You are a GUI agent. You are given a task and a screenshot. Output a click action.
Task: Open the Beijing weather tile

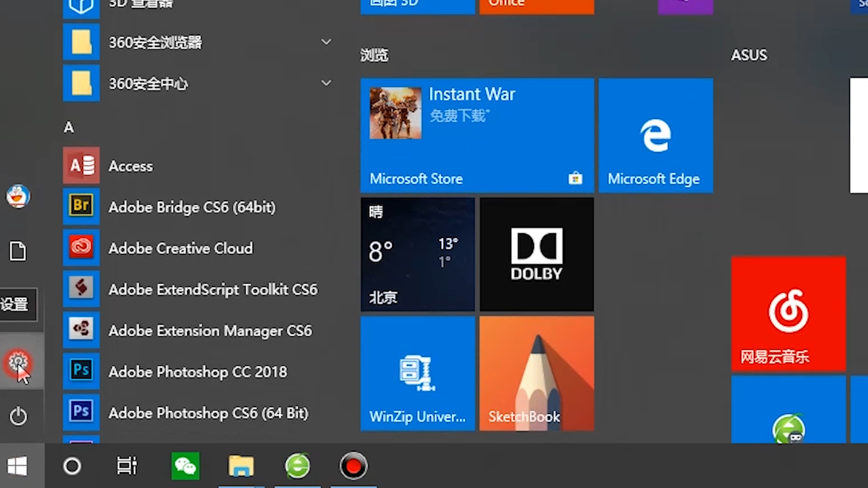pyautogui.click(x=418, y=254)
